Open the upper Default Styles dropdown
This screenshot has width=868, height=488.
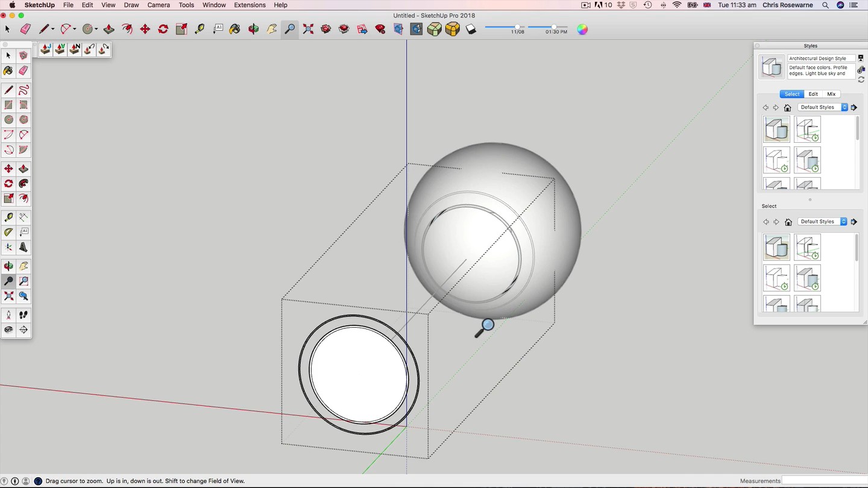(x=822, y=107)
